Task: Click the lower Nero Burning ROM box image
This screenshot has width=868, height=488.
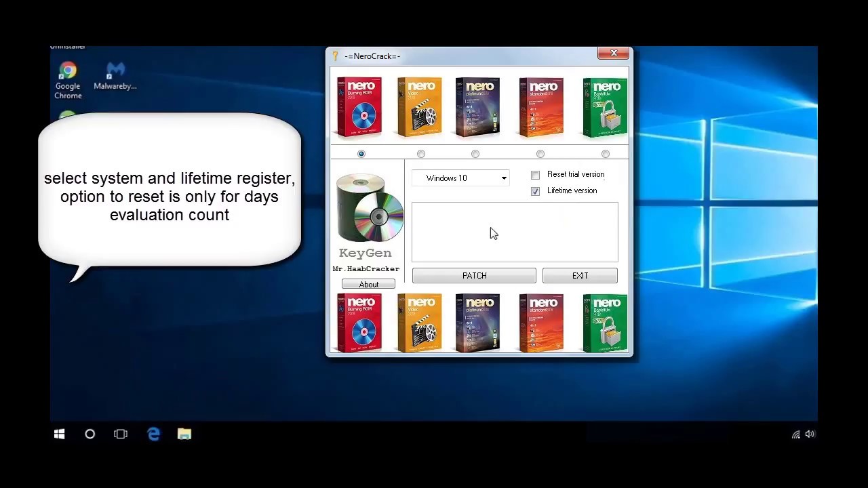Action: tap(359, 323)
